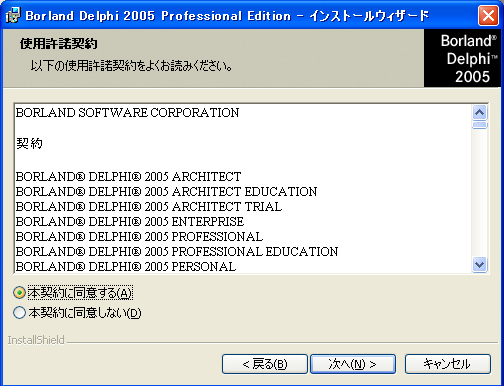Click the license text scroll-down arrow
Screen dimensions: 504x386
coord(480,265)
